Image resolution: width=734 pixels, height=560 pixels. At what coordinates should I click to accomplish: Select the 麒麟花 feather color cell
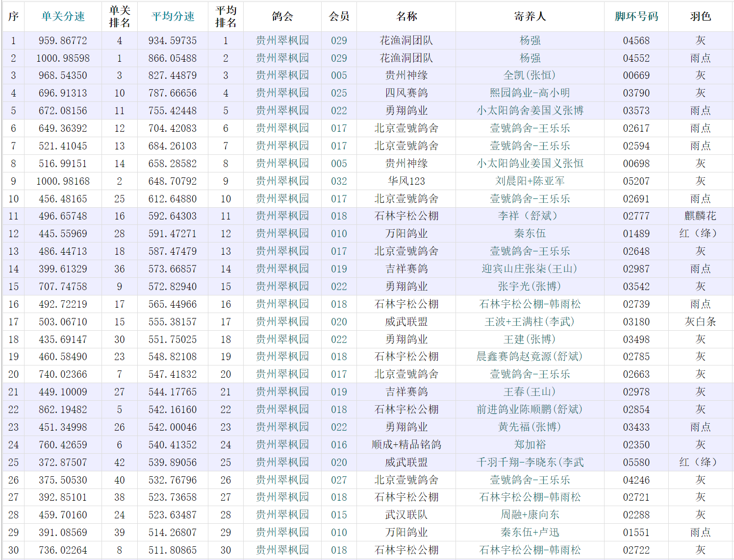(x=700, y=216)
